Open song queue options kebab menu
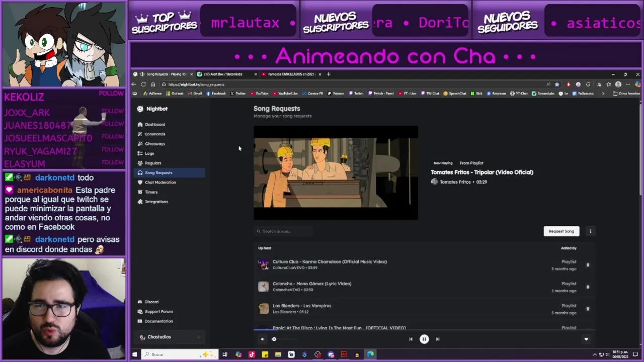Viewport: 644px width, 362px height. pos(590,231)
